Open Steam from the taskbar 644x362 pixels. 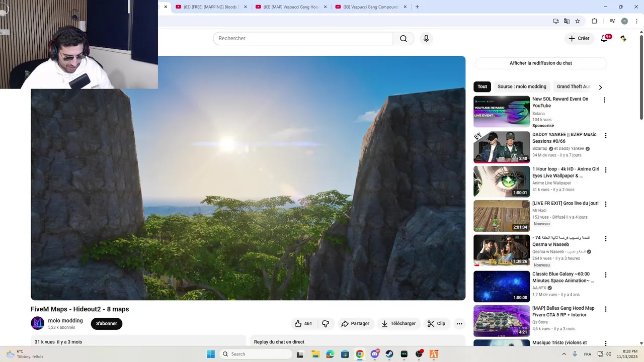(389, 354)
